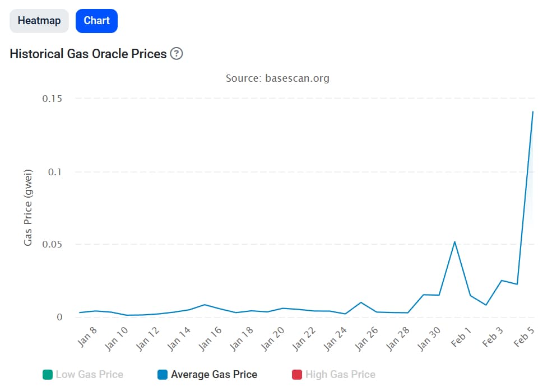552x392 pixels.
Task: Show the Low Gas Price series label
Action: click(89, 375)
